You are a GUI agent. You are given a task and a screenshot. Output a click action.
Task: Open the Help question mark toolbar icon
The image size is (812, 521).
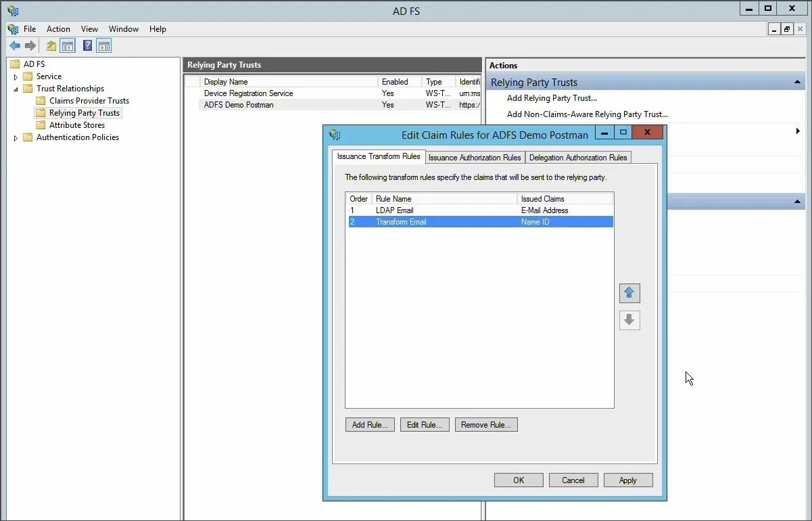[x=88, y=46]
